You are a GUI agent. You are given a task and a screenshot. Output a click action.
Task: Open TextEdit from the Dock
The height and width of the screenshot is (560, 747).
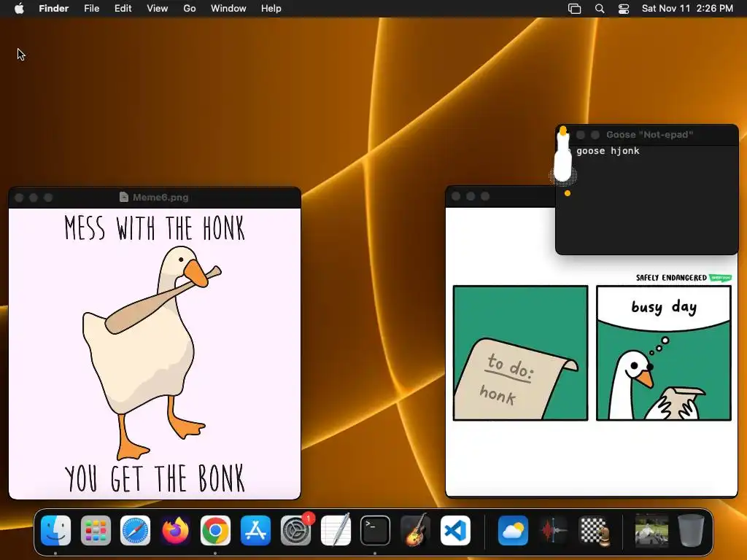pyautogui.click(x=336, y=530)
